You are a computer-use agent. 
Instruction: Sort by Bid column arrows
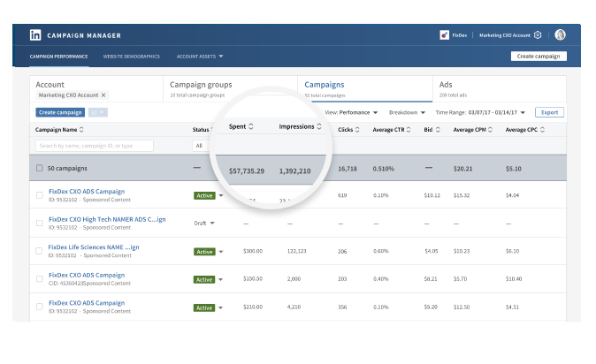pyautogui.click(x=438, y=130)
